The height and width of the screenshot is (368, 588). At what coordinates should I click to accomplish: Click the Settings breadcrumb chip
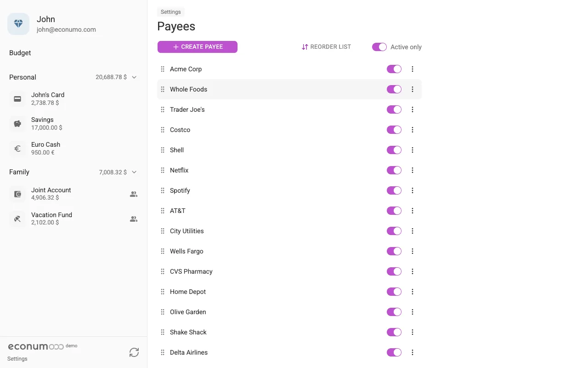171,12
